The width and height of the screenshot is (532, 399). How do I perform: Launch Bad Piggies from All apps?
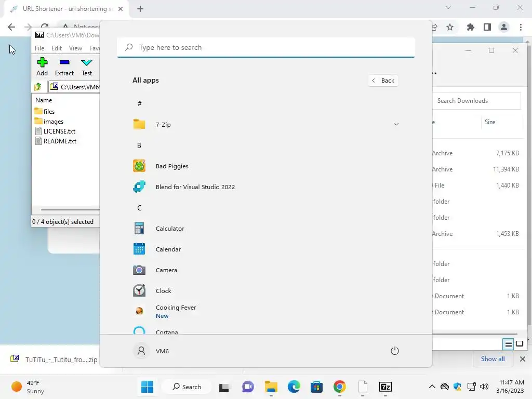click(265, 166)
